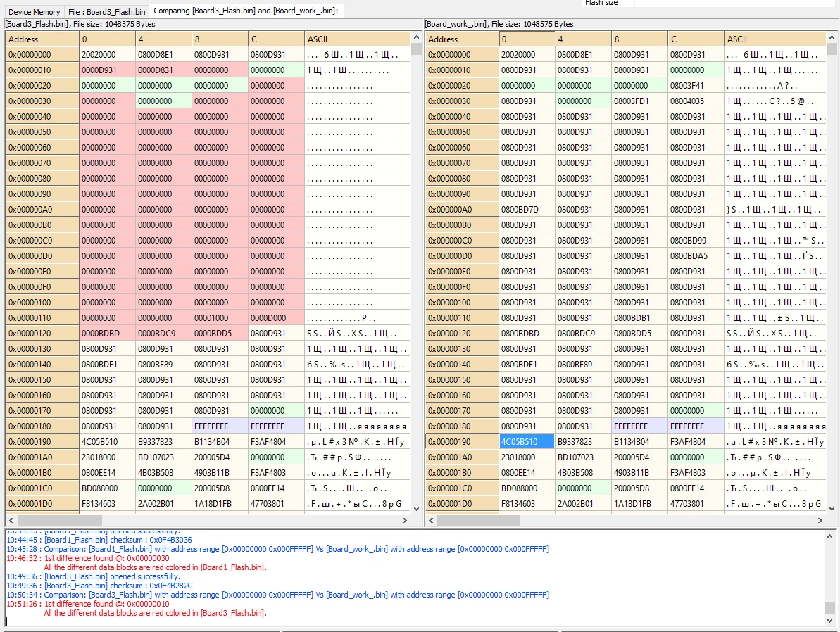Click the up arrow of right pane vertical scrollbar
This screenshot has width=840, height=632.
832,37
